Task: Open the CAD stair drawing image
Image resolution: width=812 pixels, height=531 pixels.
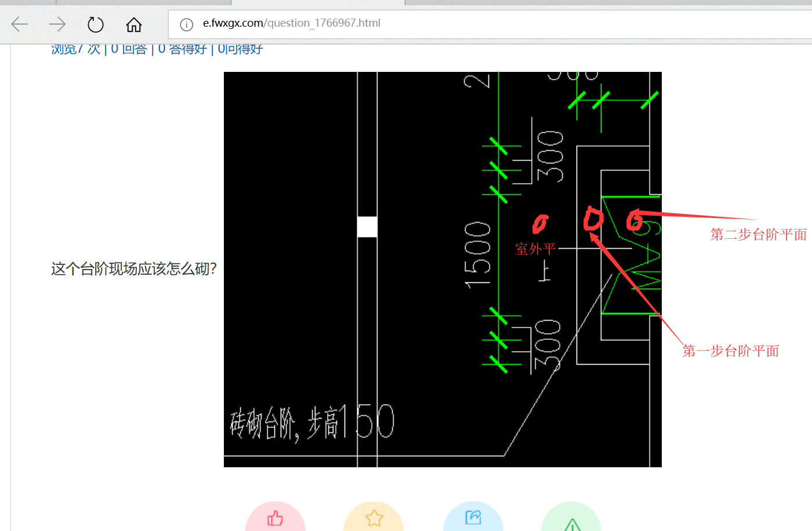Action: 443,270
